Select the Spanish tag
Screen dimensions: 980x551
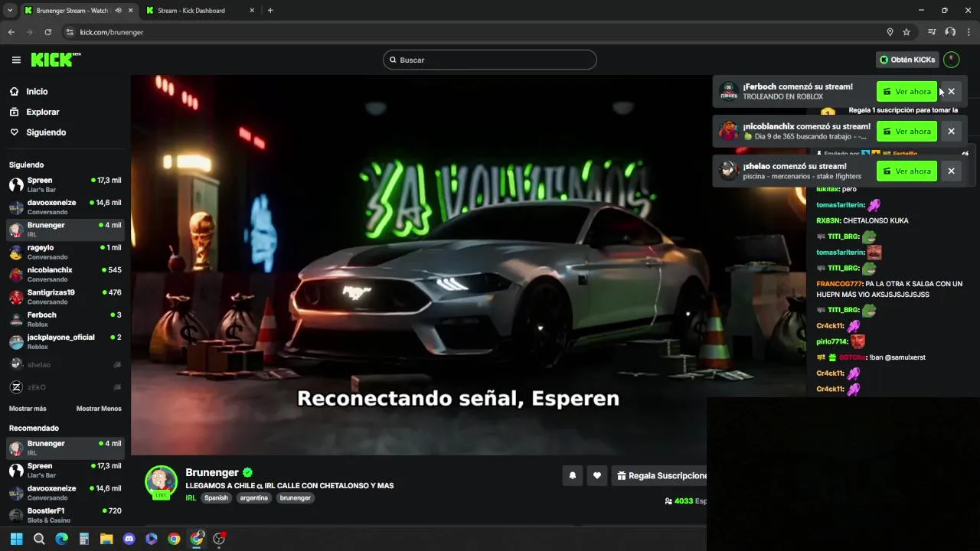click(x=216, y=497)
